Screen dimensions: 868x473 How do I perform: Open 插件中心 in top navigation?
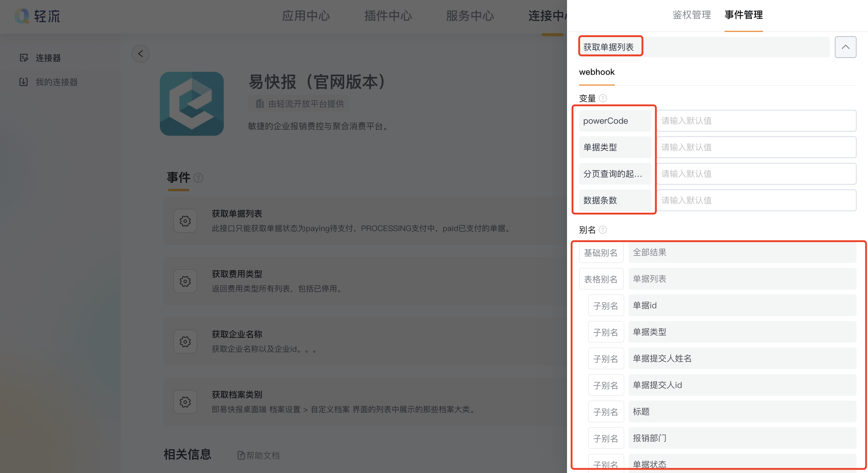388,16
